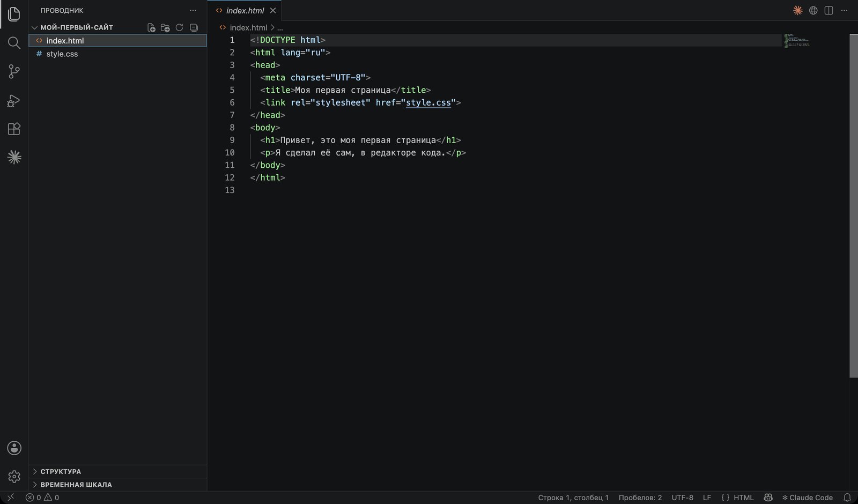Click the ПРОВОДНИК panel title
Screen dimensions: 858x504
[62, 10]
